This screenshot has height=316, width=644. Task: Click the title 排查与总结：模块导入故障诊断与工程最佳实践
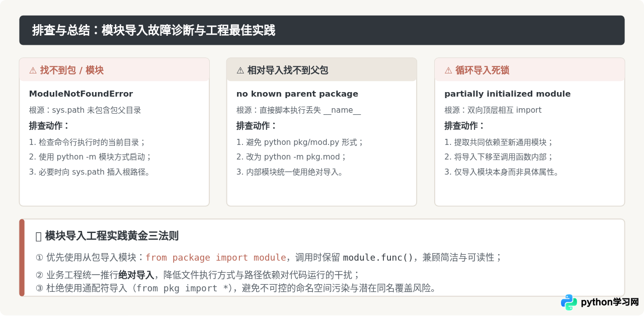coord(153,30)
